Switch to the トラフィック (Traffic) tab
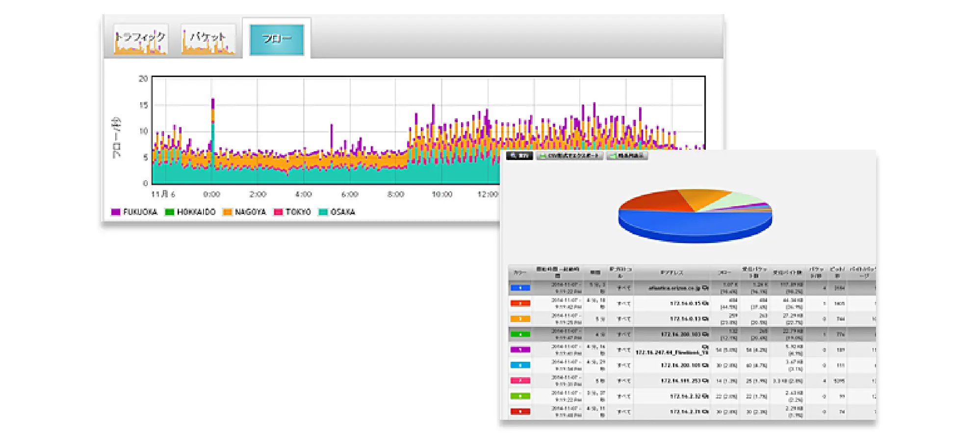 pyautogui.click(x=141, y=39)
